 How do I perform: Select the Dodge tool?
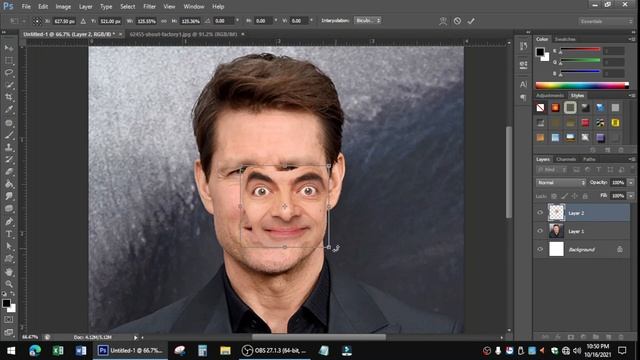tap(9, 209)
